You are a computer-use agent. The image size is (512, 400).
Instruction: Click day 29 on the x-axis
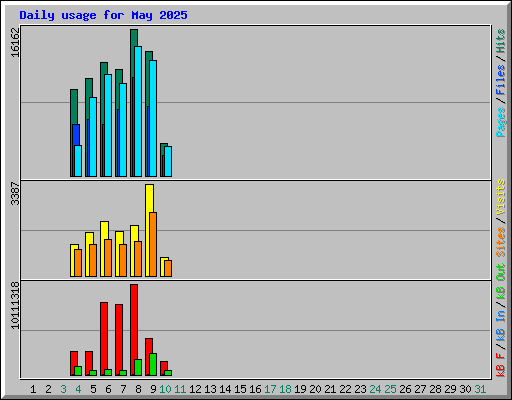coord(450,389)
